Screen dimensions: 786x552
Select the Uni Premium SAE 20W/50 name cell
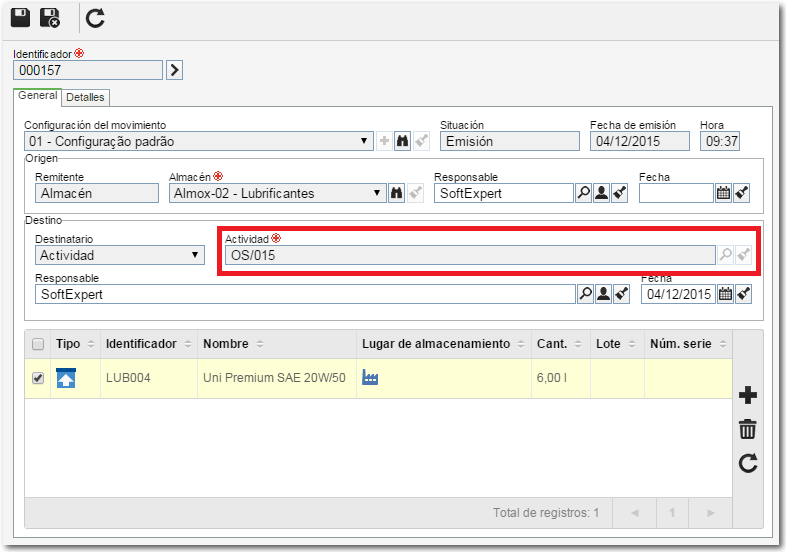point(277,378)
